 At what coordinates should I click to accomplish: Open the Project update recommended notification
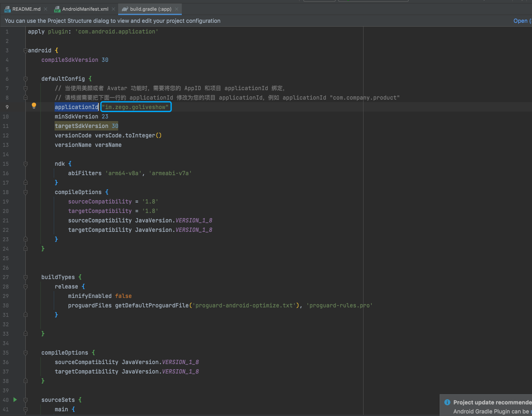[x=492, y=402]
